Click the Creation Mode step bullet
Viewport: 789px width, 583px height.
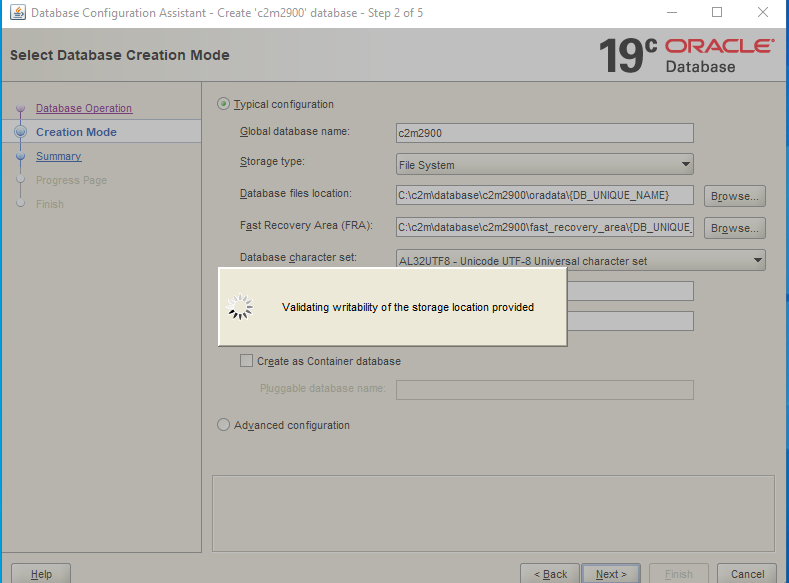pyautogui.click(x=20, y=132)
